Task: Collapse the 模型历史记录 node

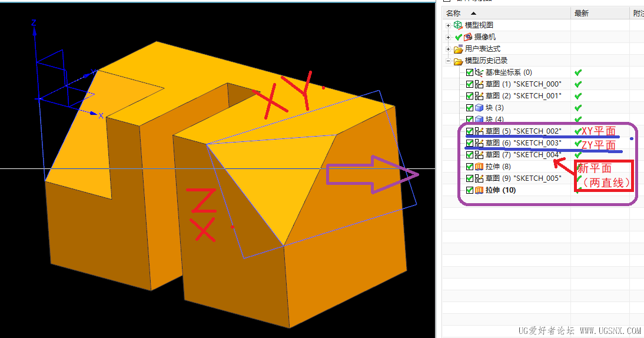Action: [x=448, y=61]
